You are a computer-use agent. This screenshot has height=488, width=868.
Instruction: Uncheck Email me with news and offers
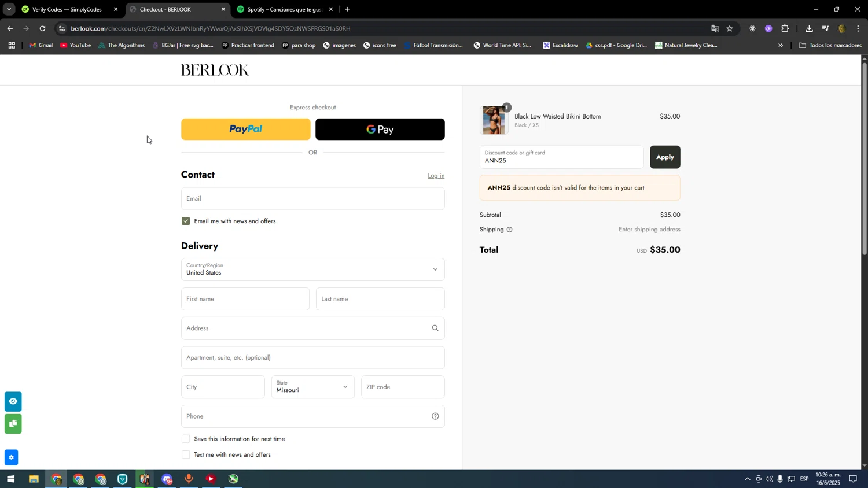click(x=186, y=221)
